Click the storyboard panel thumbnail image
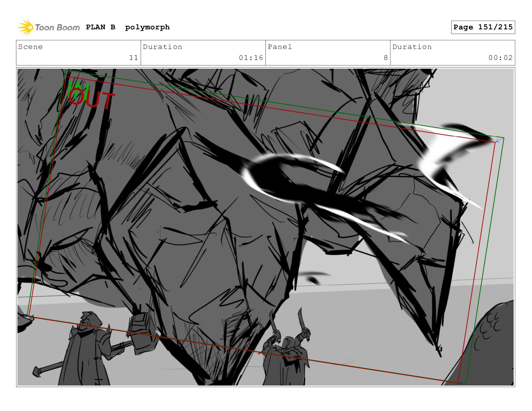Viewport: 532px width, 411px height. [x=265, y=227]
